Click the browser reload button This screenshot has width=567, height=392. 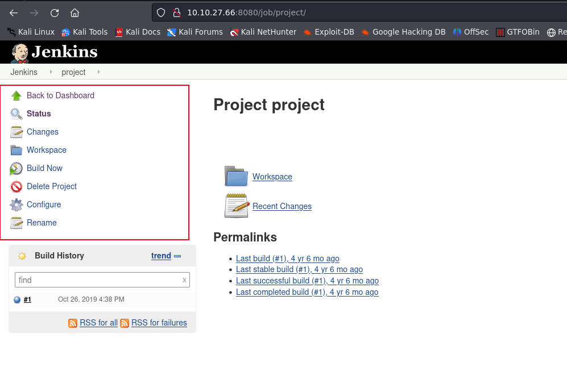coord(55,12)
